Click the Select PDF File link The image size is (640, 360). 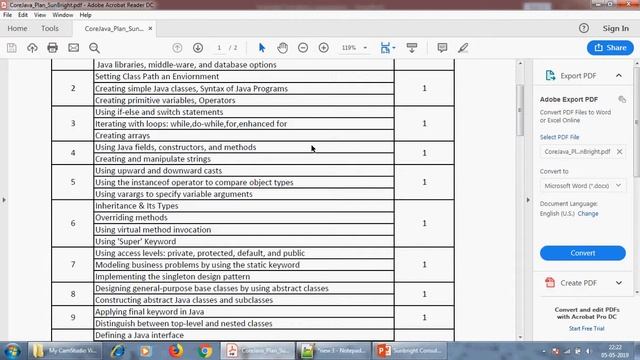coord(559,137)
